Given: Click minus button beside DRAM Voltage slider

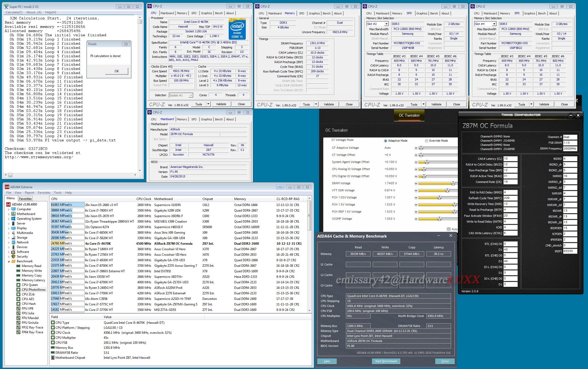Looking at the screenshot, I should point(416,183).
